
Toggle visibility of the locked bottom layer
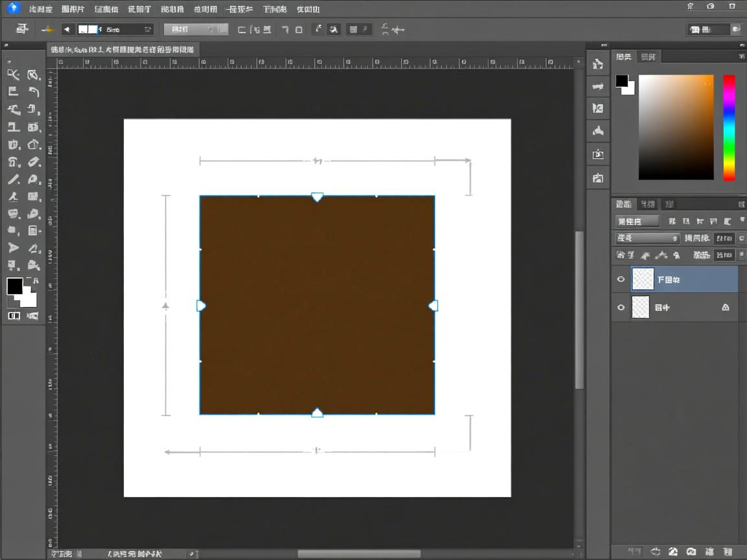[621, 308]
